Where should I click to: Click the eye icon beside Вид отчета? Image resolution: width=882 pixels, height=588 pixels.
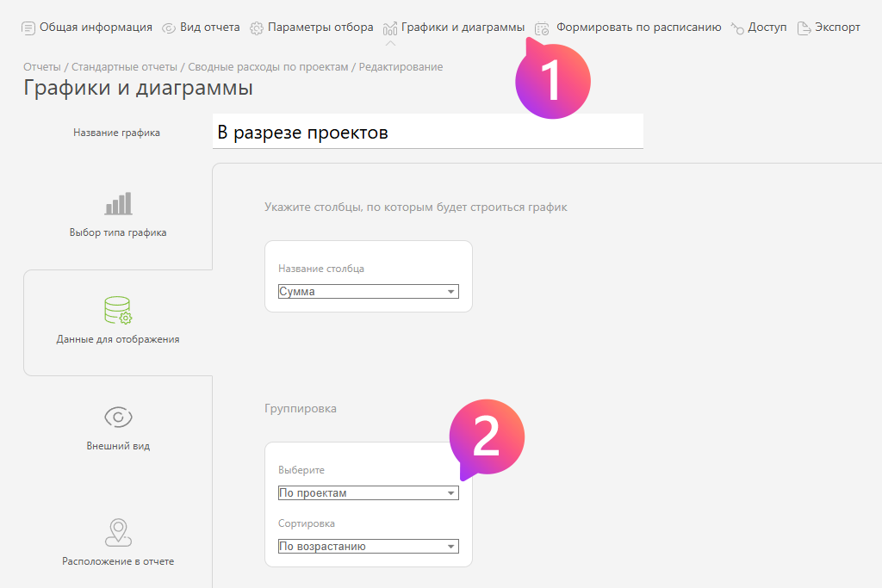coord(169,28)
